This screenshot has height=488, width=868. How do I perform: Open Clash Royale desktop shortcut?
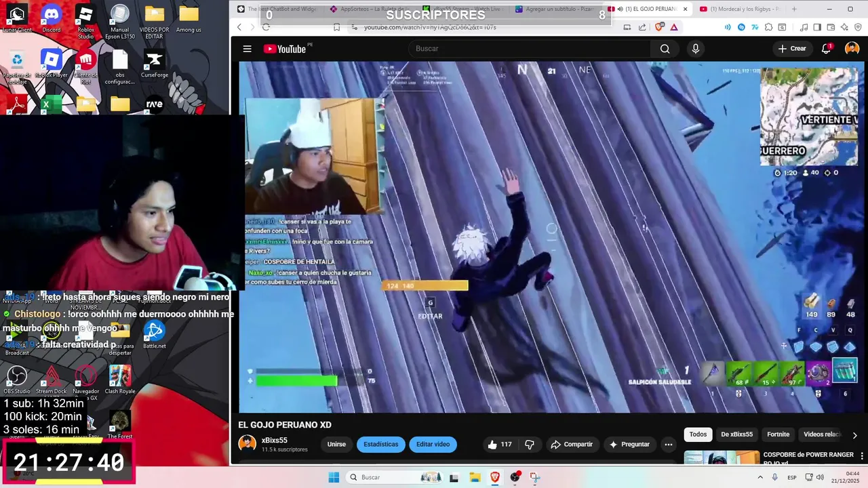pyautogui.click(x=120, y=380)
